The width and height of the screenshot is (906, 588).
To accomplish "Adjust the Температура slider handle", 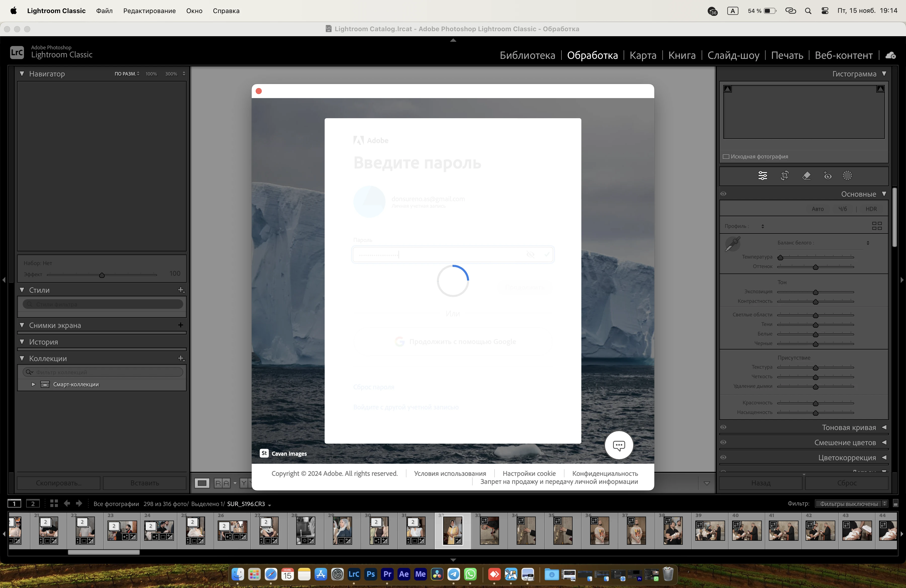I will click(780, 258).
